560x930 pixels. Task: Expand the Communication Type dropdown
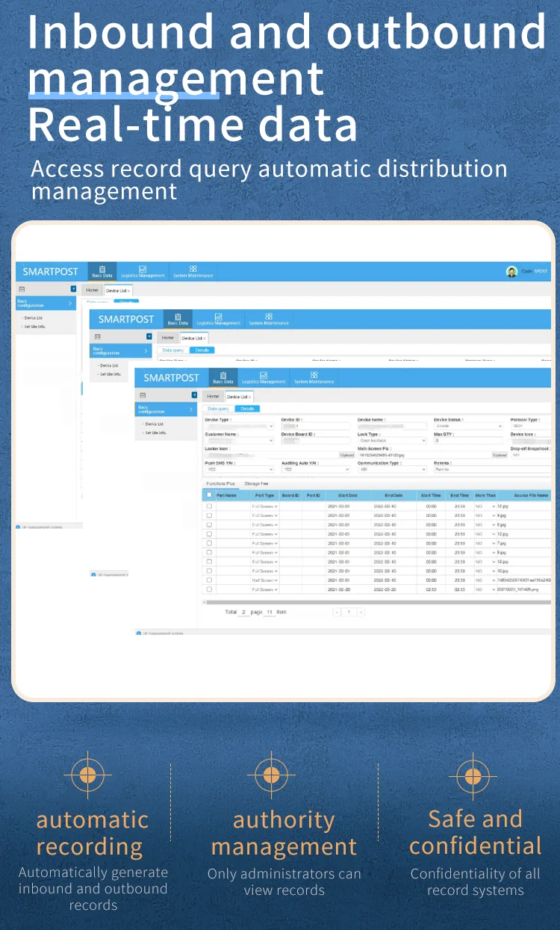click(392, 470)
